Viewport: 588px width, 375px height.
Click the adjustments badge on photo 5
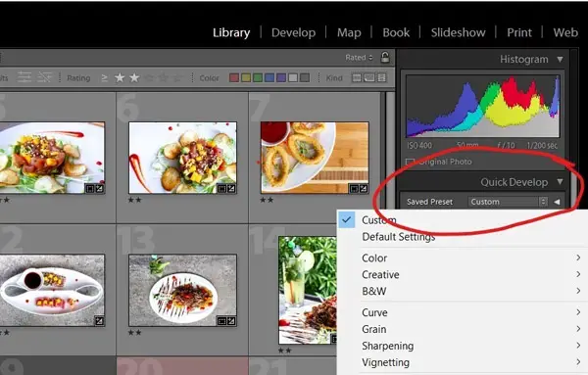(99, 188)
